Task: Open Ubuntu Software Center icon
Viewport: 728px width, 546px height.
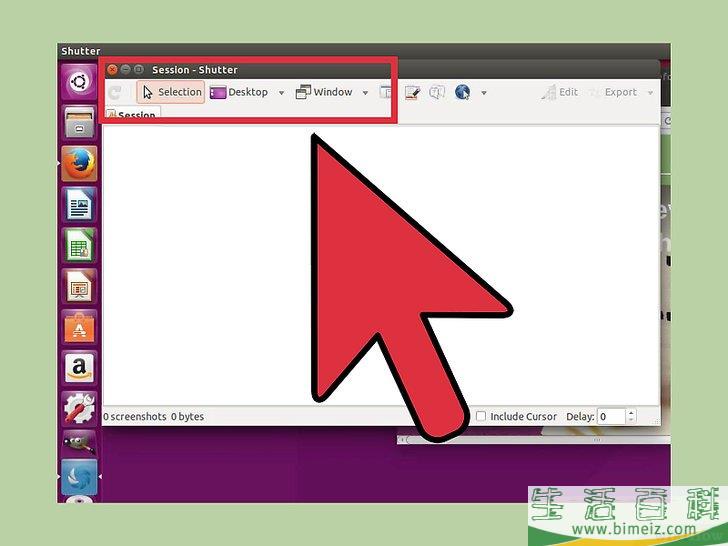Action: (x=79, y=327)
